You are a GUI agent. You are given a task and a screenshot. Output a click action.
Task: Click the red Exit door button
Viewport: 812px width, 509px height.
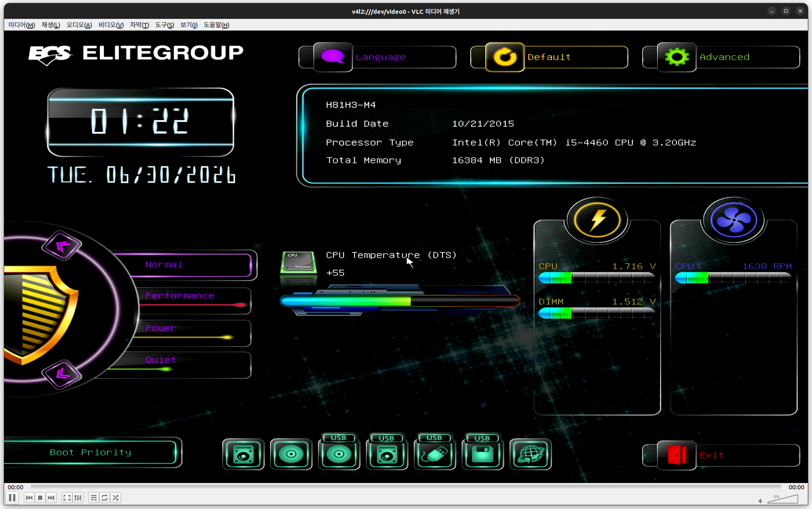[x=677, y=455]
